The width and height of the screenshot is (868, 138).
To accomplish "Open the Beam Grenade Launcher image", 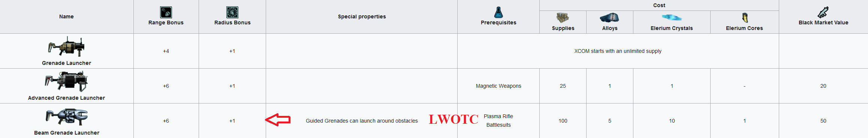I will 66,117.
